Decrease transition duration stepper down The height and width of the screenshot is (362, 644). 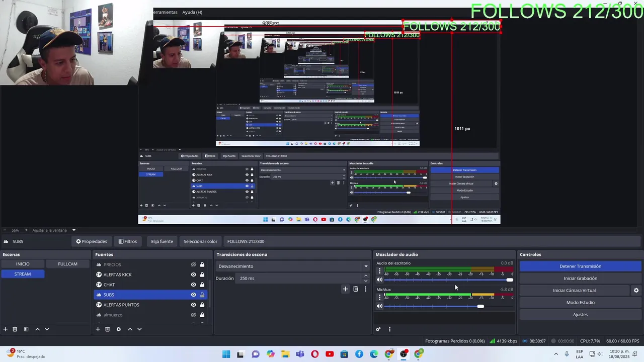[x=366, y=281]
